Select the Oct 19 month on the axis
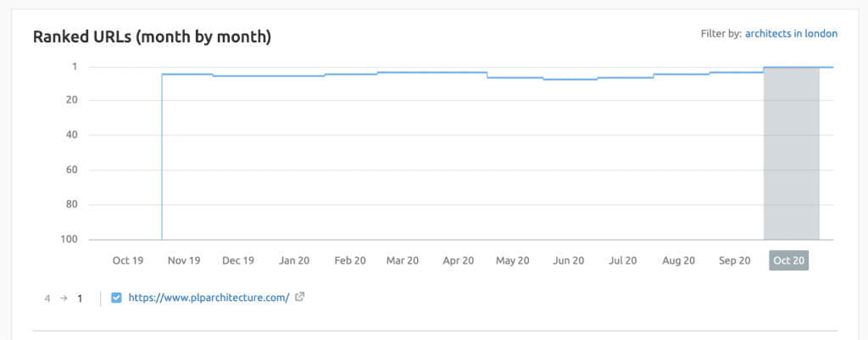Image resolution: width=868 pixels, height=340 pixels. point(128,260)
